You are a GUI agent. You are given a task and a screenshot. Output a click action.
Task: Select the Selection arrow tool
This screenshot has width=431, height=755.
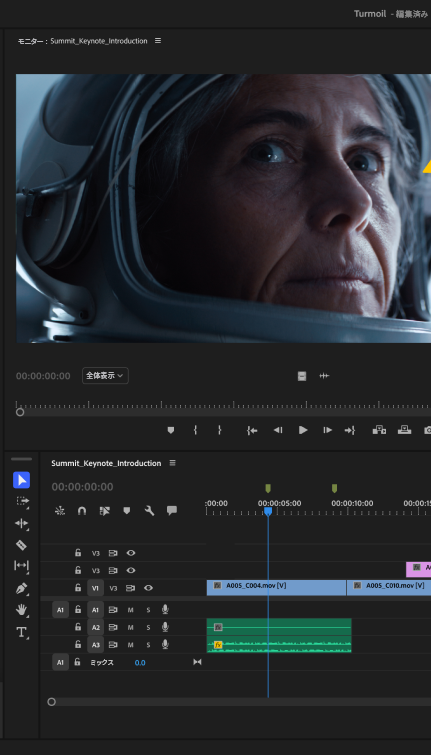click(x=21, y=480)
